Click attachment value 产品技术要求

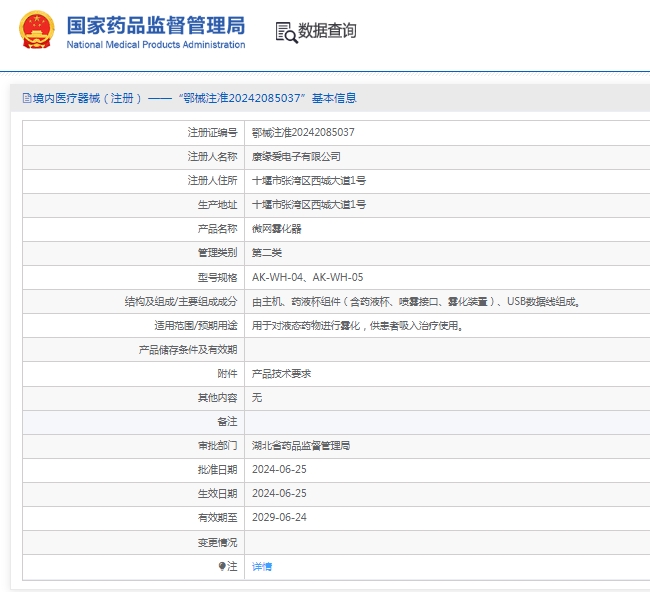point(281,374)
